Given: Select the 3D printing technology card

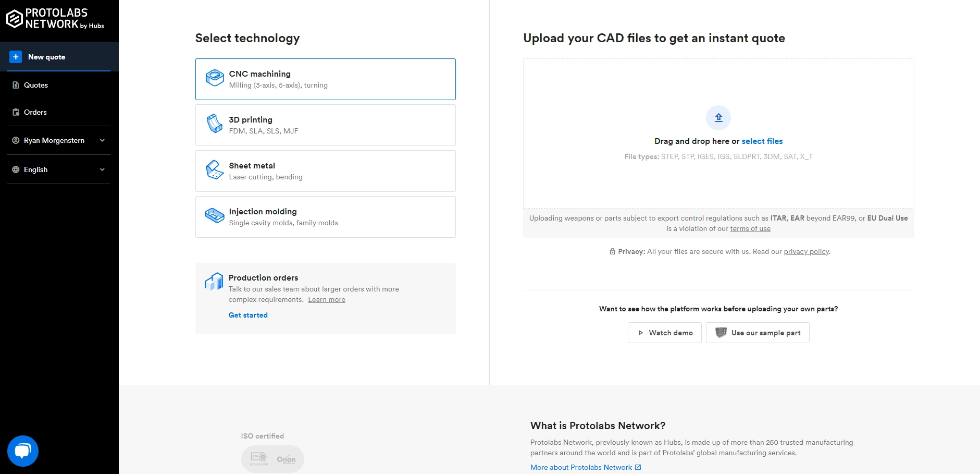Looking at the screenshot, I should (x=325, y=125).
